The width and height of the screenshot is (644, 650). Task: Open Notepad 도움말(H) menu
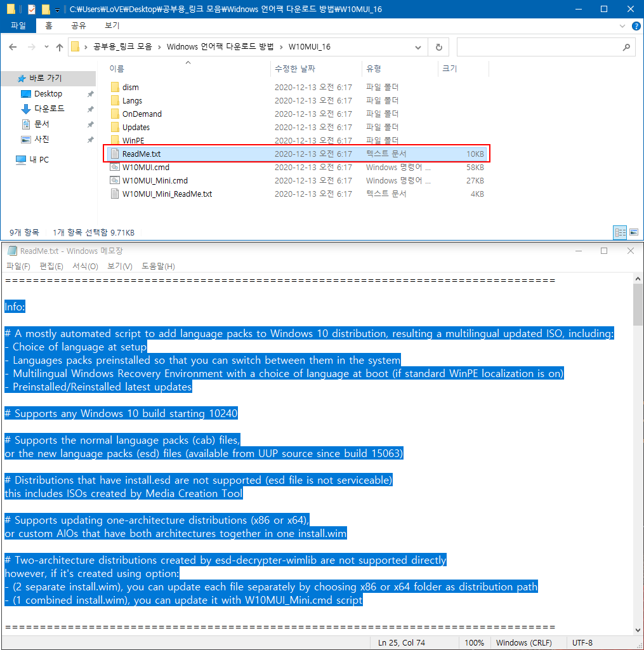click(x=159, y=266)
